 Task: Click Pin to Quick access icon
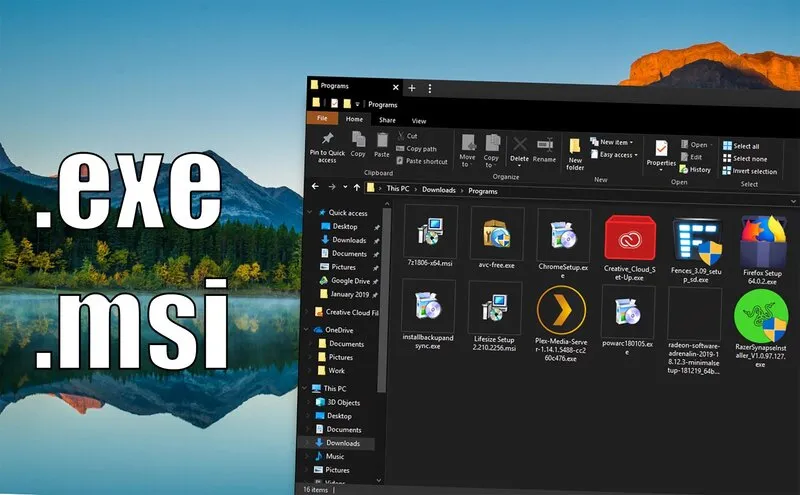coord(327,141)
